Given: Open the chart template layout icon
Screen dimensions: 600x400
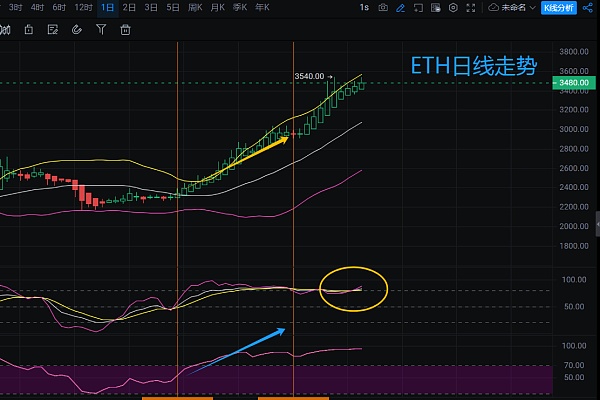Looking at the screenshot, I should pos(435,8).
